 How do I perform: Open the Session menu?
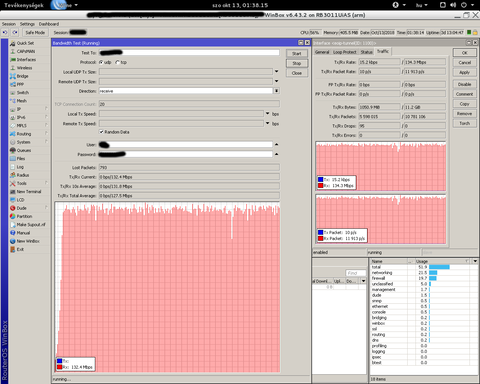tap(9, 24)
